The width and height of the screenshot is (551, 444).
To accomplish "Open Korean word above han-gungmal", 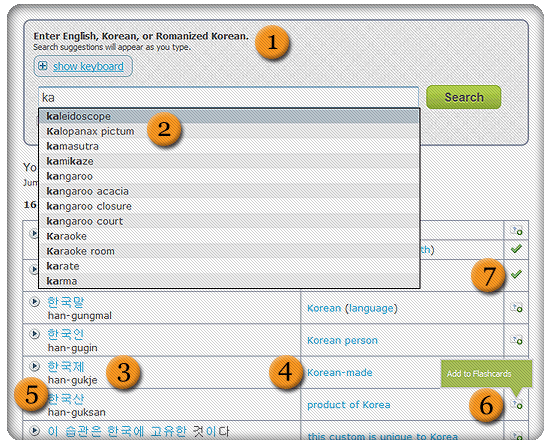I will point(66,302).
